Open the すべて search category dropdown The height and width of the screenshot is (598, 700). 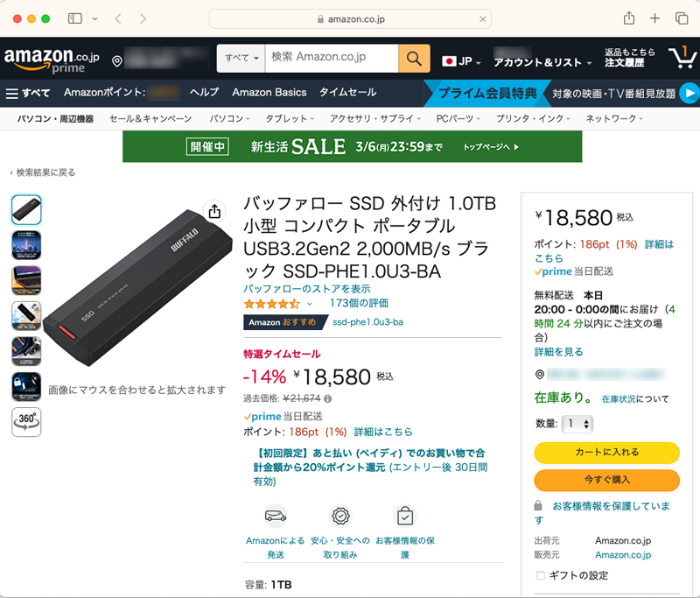pyautogui.click(x=241, y=59)
